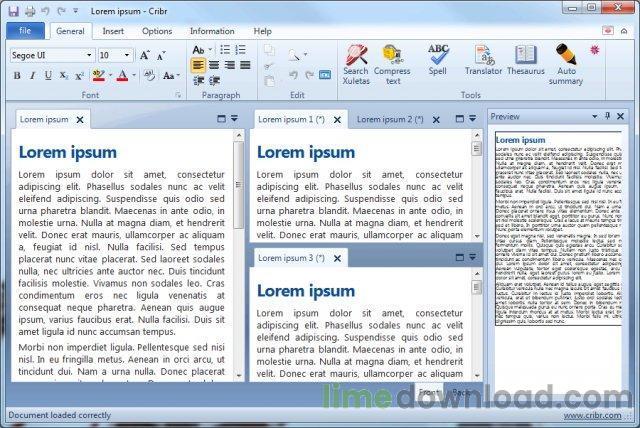Toggle Superscript formatting
The image size is (640, 428).
point(79,76)
